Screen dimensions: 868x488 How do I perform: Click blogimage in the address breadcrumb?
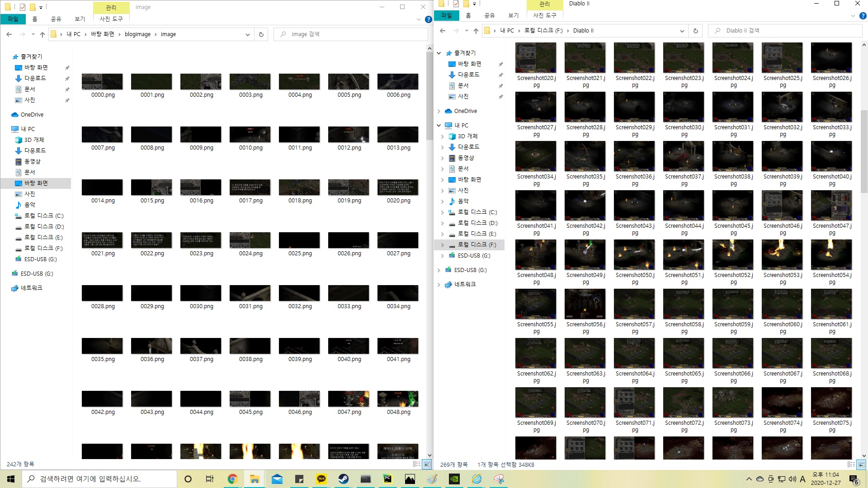coord(137,34)
